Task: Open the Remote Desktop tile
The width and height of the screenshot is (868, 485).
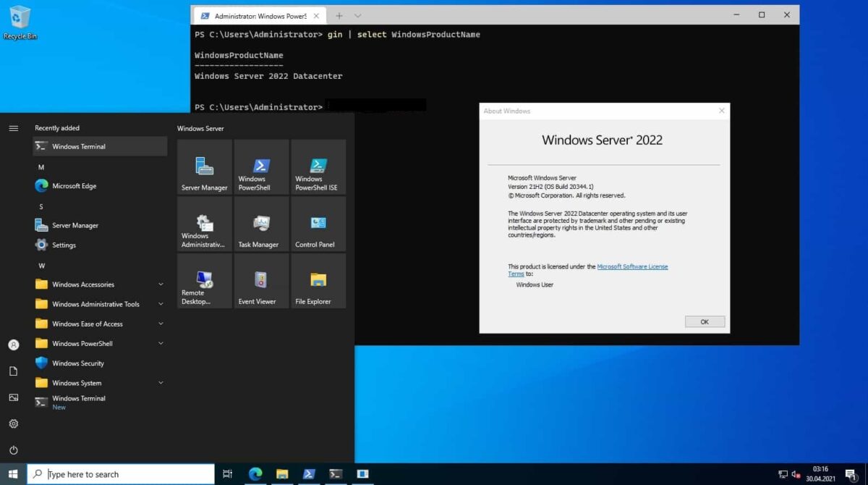Action: (x=204, y=281)
